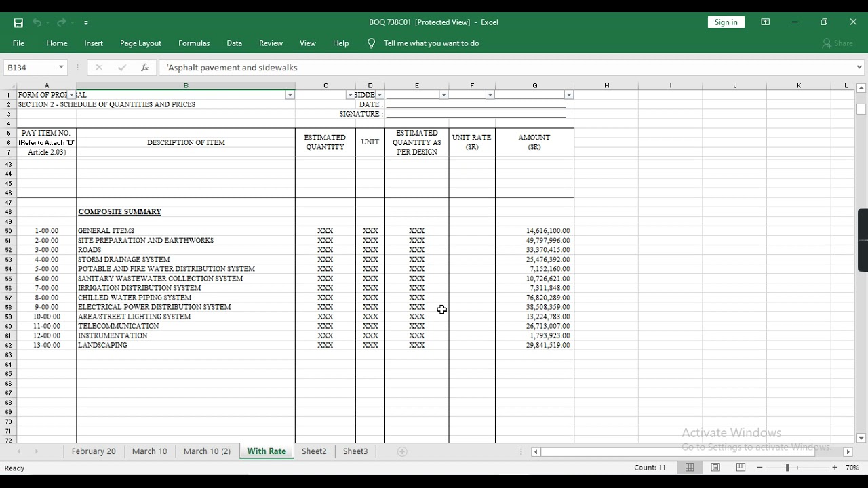This screenshot has width=868, height=488.
Task: Open filter dropdown in column A header row
Action: 71,95
